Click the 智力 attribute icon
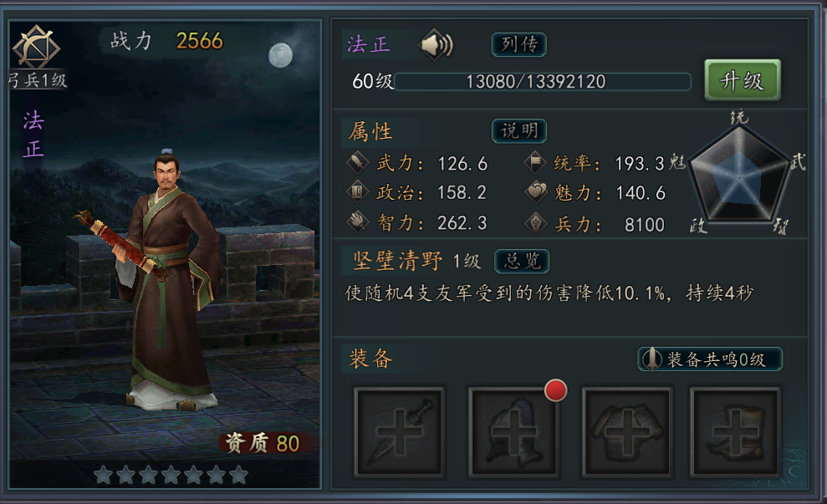The height and width of the screenshot is (504, 827). pos(358,222)
